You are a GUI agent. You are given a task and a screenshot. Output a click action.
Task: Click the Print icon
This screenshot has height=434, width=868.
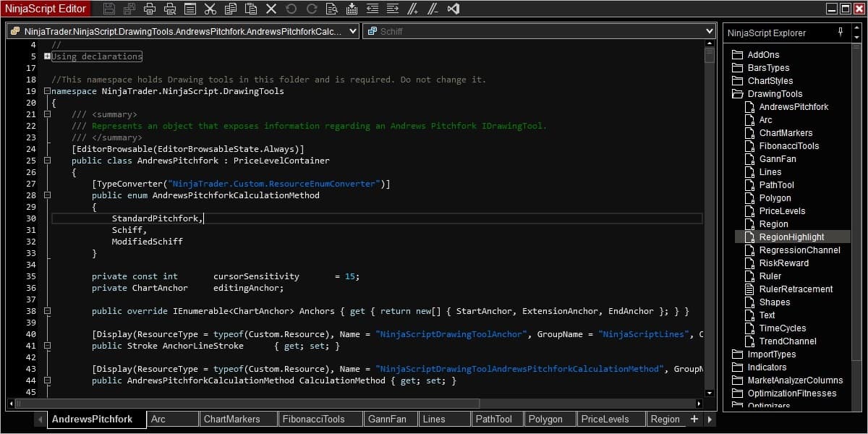[x=150, y=9]
